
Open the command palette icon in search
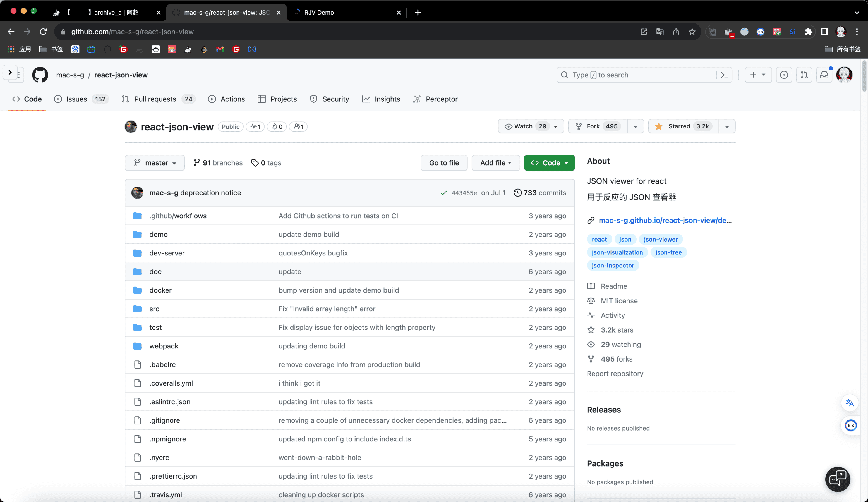[724, 75]
